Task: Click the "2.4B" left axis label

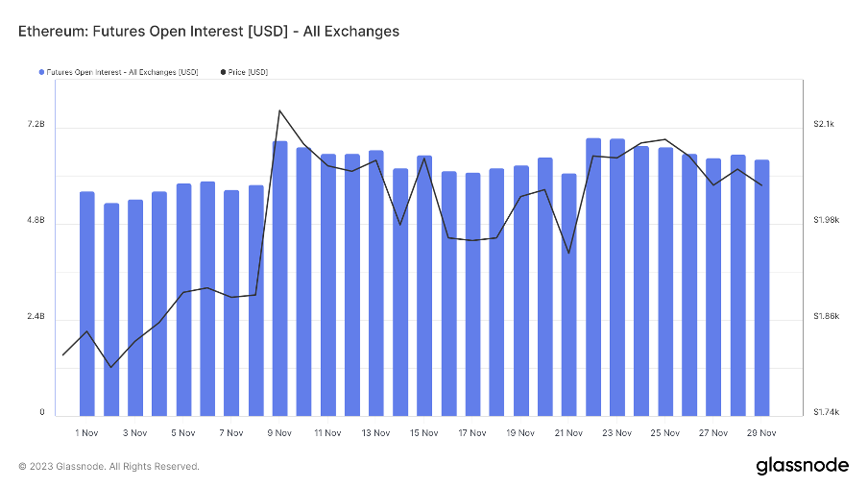Action: (36, 317)
